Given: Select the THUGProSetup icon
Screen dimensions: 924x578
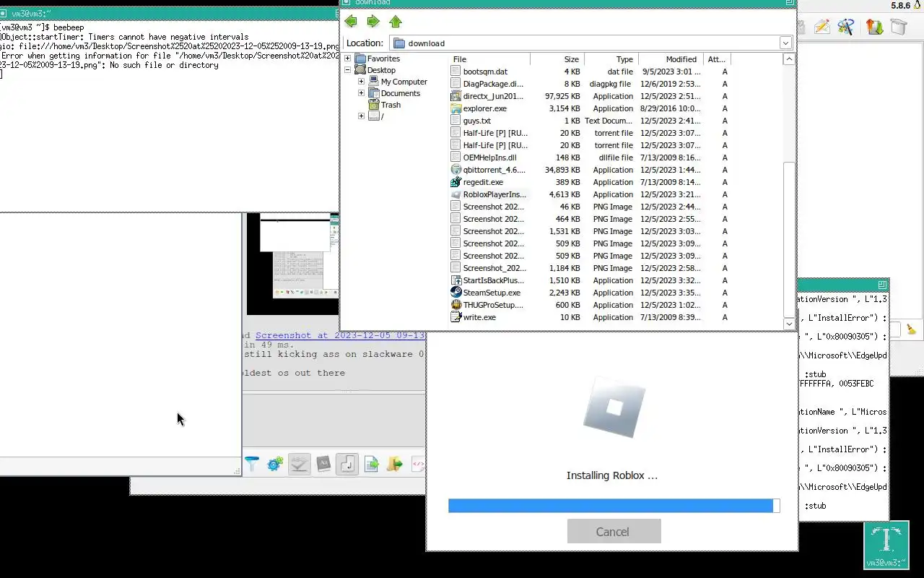Looking at the screenshot, I should [x=456, y=305].
